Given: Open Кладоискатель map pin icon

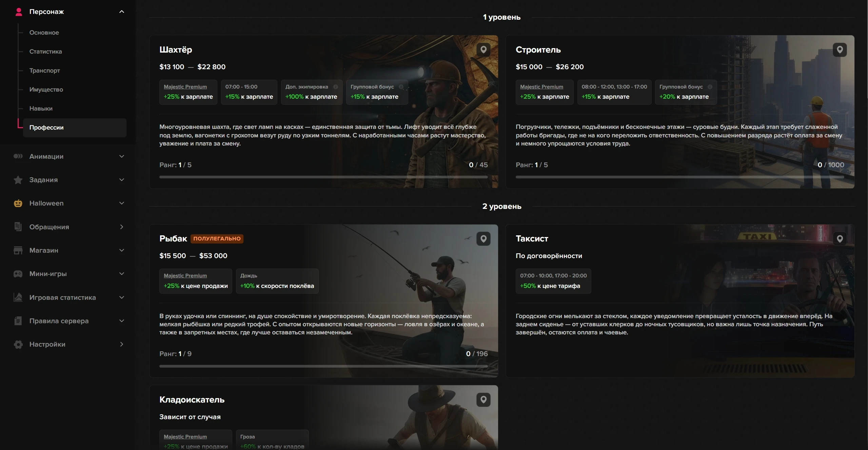Looking at the screenshot, I should point(483,400).
